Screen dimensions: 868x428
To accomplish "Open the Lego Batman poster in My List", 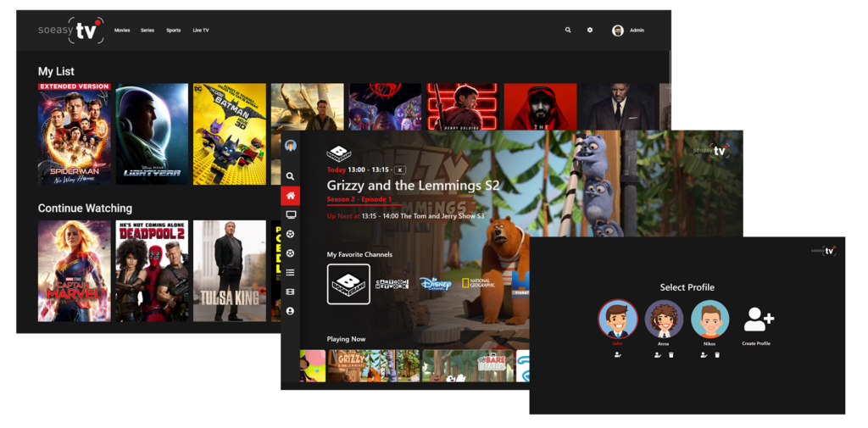I will point(229,134).
